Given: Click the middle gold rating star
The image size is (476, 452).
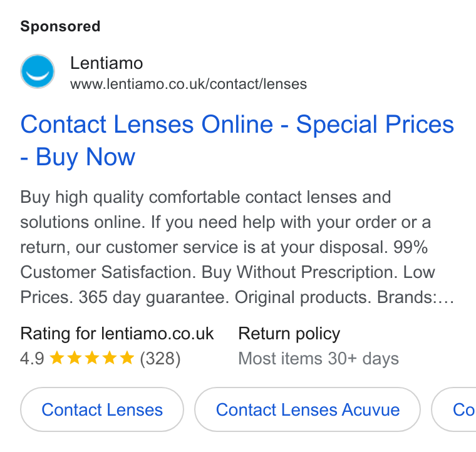Looking at the screenshot, I should click(x=92, y=357).
